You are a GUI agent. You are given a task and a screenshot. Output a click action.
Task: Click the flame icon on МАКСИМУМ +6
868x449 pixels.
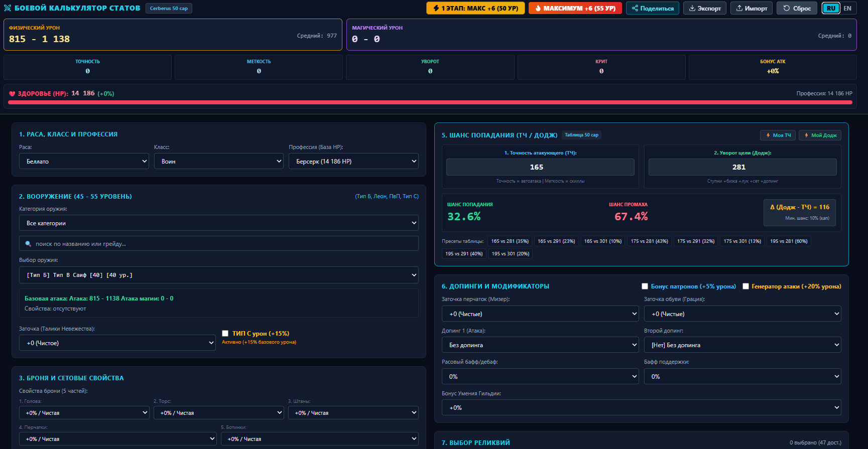[x=538, y=8]
